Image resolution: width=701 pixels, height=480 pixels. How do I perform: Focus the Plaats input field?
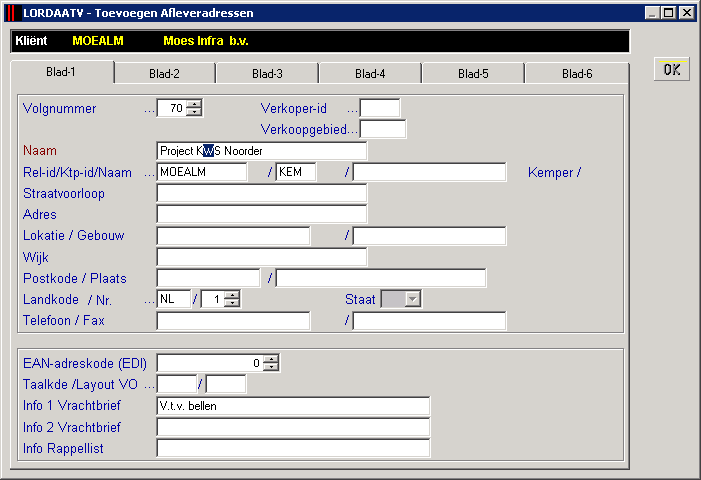coord(381,278)
